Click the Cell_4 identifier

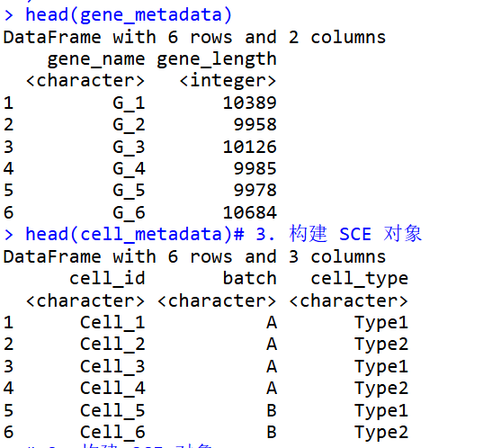112,389
